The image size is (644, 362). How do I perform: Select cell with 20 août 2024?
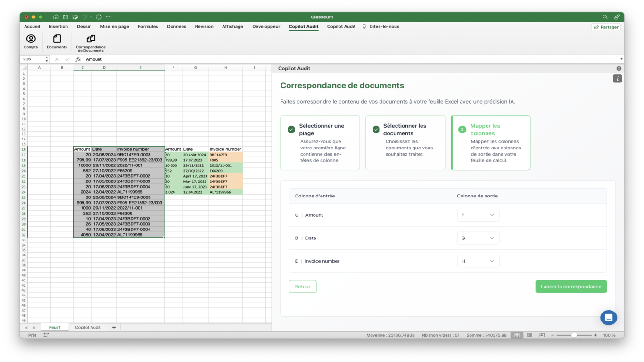(196, 155)
